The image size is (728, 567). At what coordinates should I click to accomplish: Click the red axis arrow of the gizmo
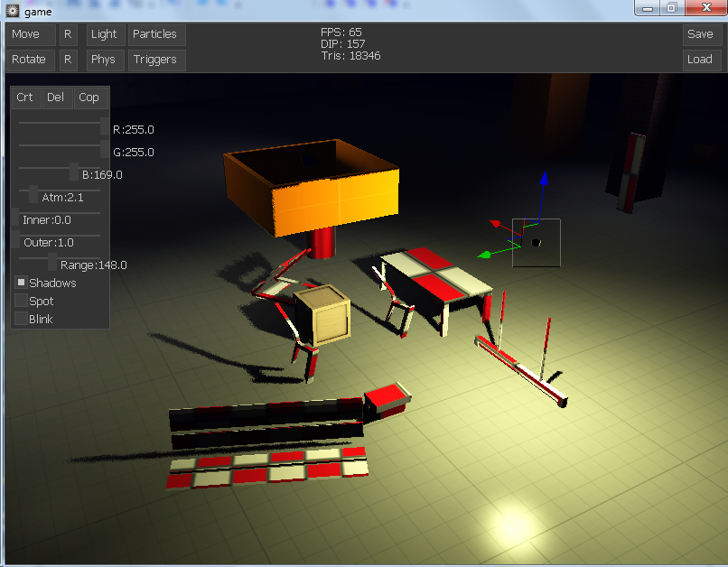point(495,222)
